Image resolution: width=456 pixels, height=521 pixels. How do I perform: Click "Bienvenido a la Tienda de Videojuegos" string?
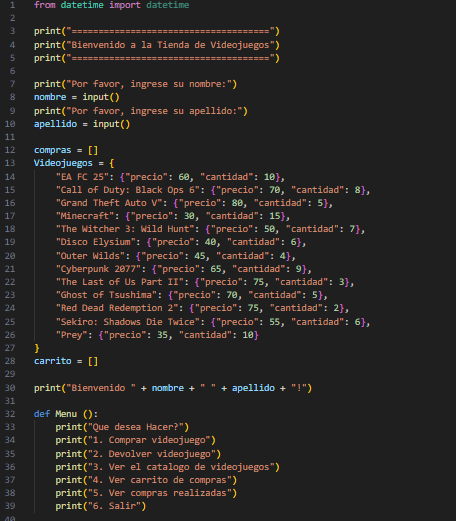(x=170, y=45)
